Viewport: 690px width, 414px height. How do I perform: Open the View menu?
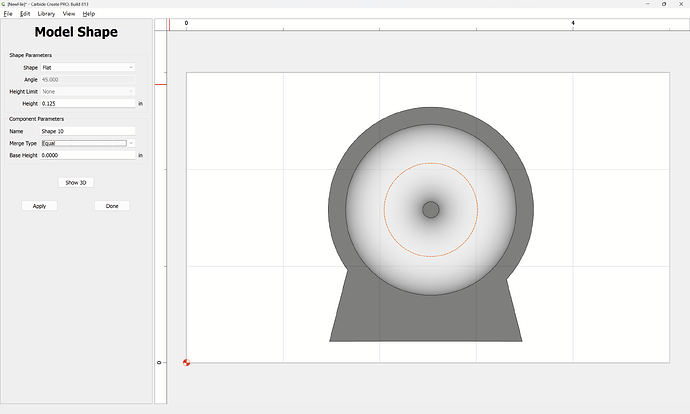coord(69,14)
